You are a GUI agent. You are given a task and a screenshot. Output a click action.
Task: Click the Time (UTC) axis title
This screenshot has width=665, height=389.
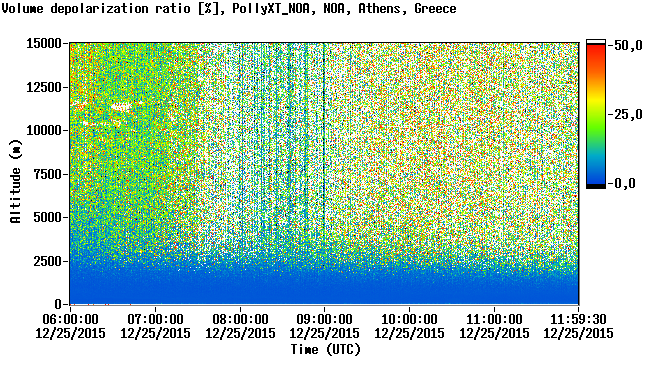point(325,350)
